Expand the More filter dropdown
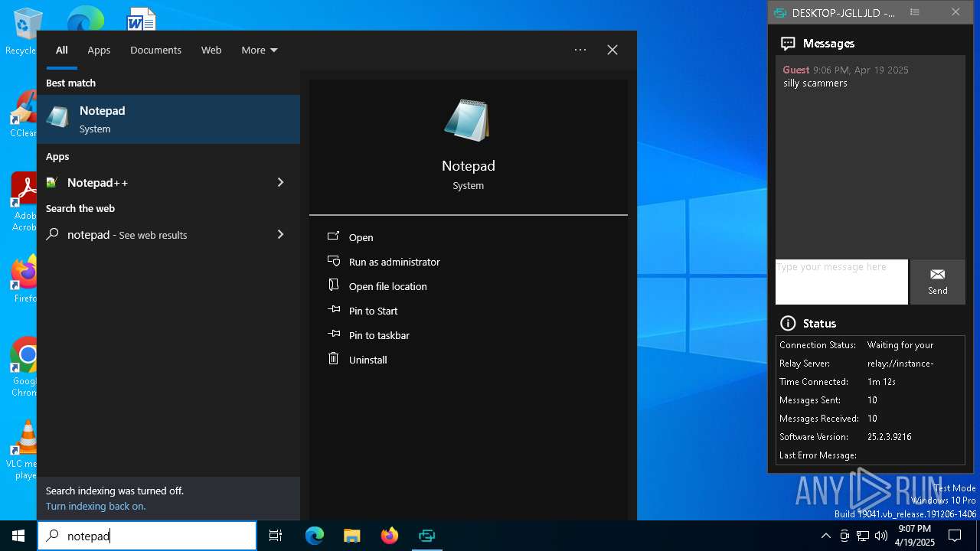Image resolution: width=980 pixels, height=551 pixels. 260,50
